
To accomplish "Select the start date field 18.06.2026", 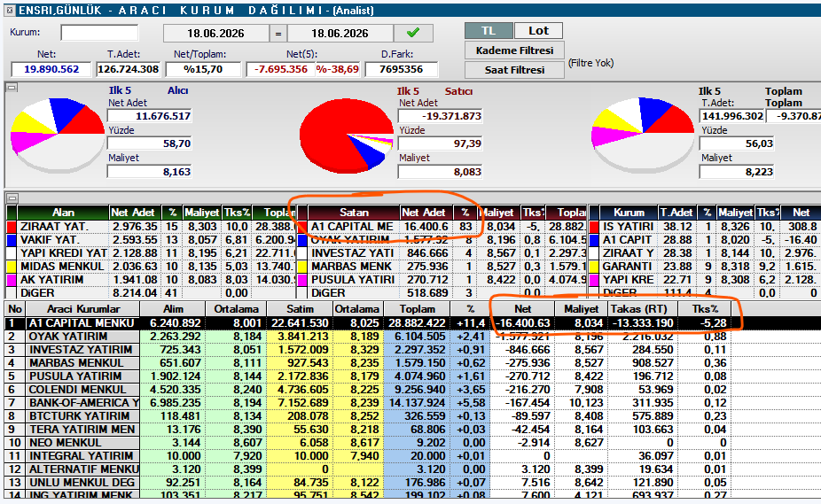I will [x=215, y=33].
